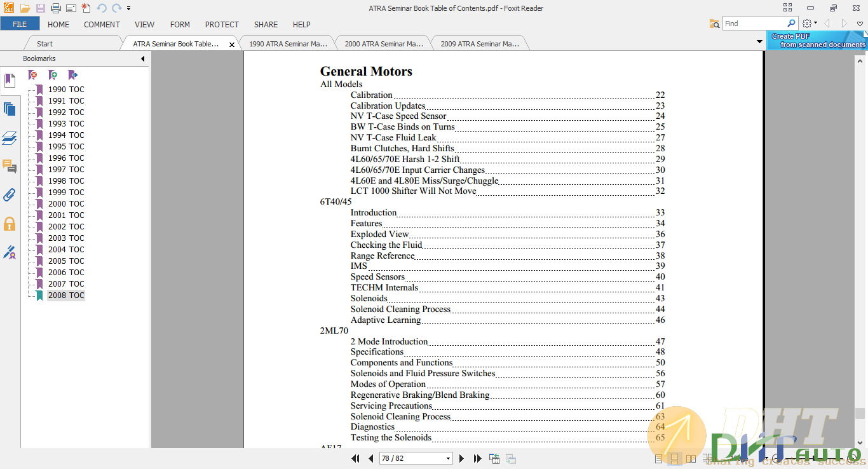868x469 pixels.
Task: Open the Bookmarks side panel icon
Action: pos(10,81)
